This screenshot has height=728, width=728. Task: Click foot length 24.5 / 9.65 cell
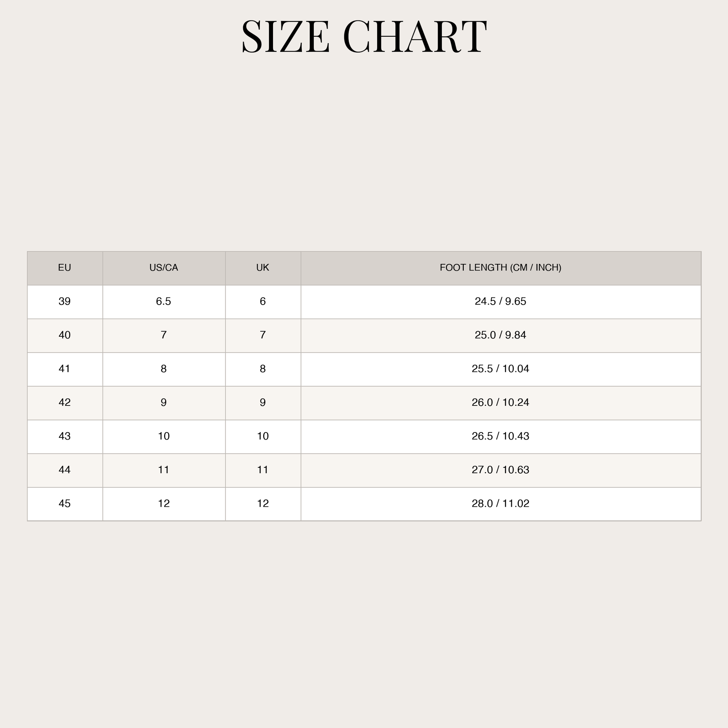pos(501,302)
